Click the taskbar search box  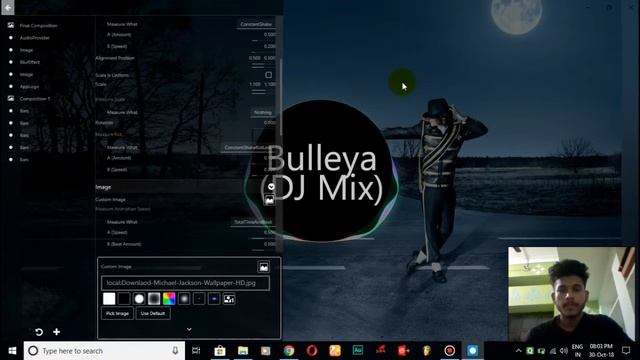coord(104,351)
